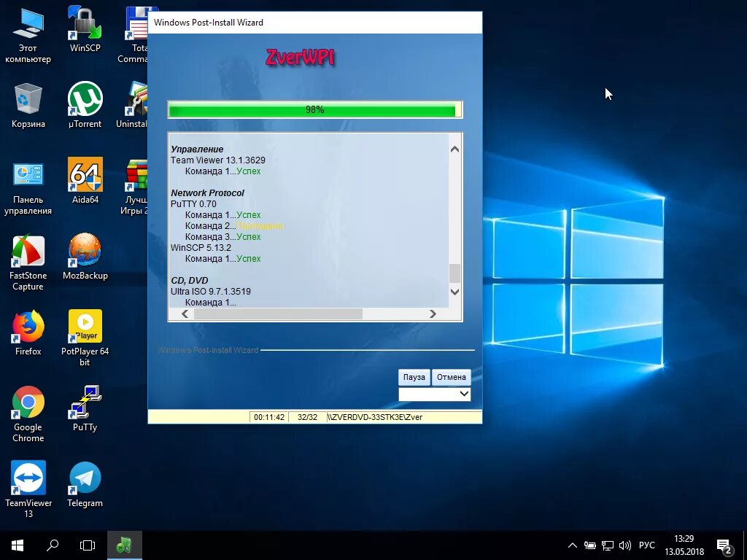Click the PuTTY 0.70 log entry

193,204
